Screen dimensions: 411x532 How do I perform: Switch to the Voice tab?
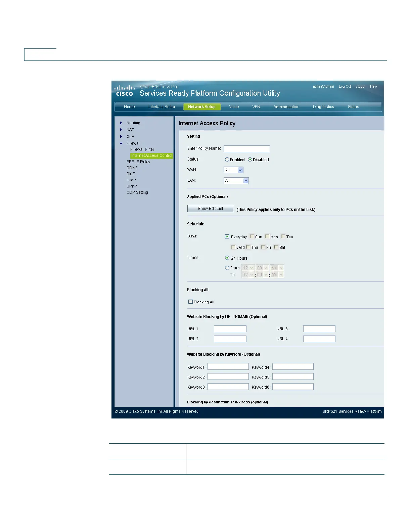click(234, 107)
